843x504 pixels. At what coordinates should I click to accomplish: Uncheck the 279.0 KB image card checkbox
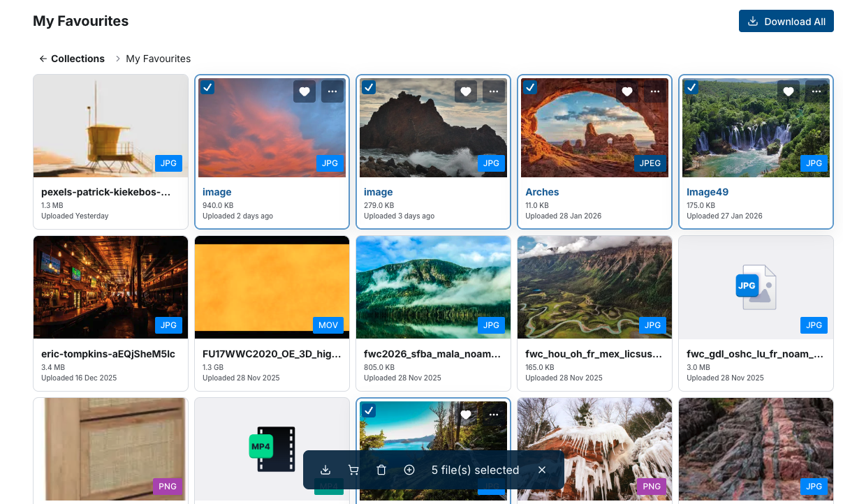(369, 87)
